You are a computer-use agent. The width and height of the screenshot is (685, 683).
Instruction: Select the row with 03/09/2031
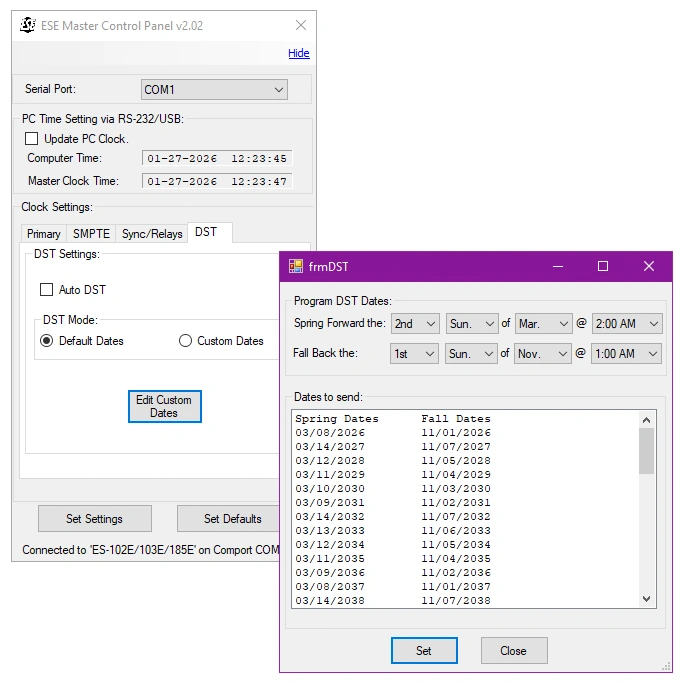pos(465,503)
